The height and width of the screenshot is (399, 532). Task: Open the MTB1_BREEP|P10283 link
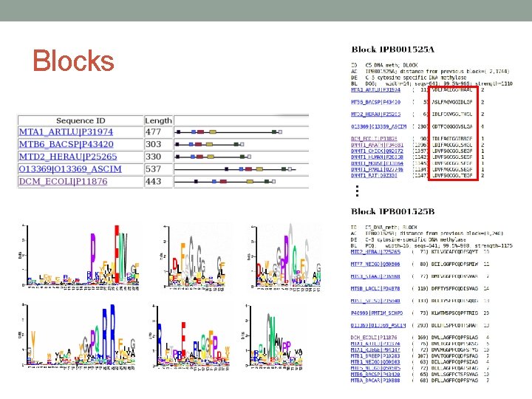click(375, 355)
